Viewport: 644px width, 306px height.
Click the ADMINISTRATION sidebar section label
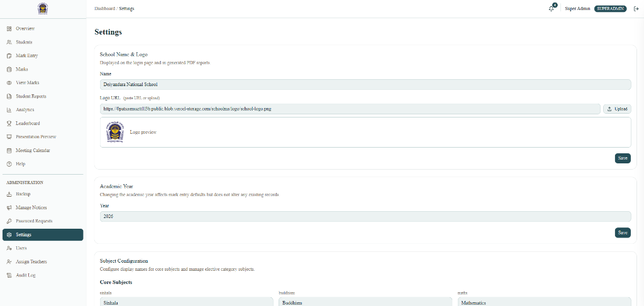(x=25, y=183)
